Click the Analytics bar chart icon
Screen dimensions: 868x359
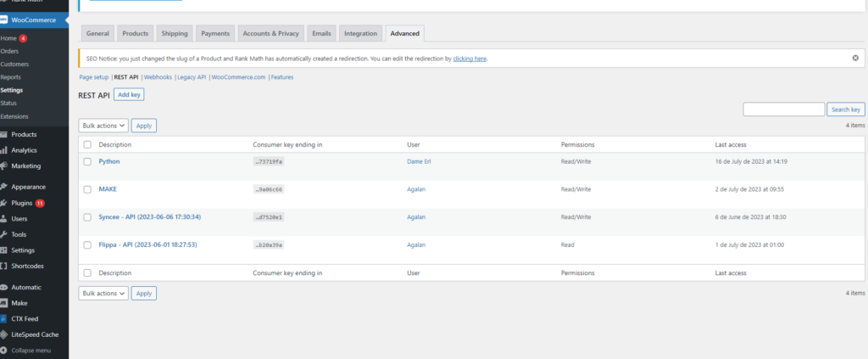tap(3, 150)
